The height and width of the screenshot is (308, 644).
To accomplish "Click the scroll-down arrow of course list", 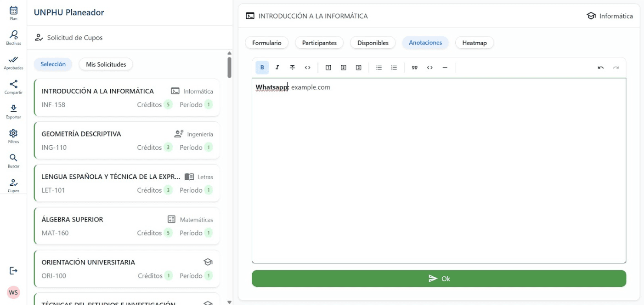I will (x=230, y=302).
